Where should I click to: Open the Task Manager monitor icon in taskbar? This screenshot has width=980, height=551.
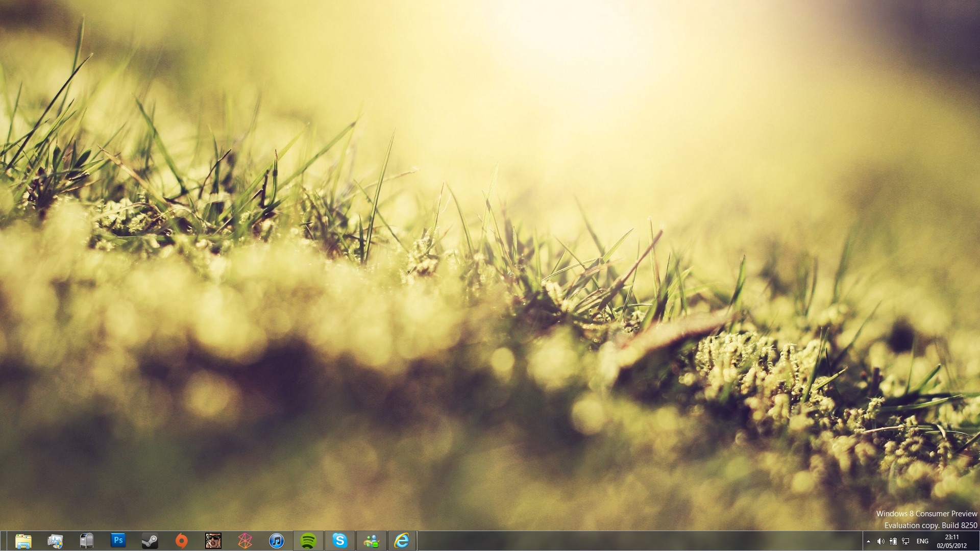[55, 541]
